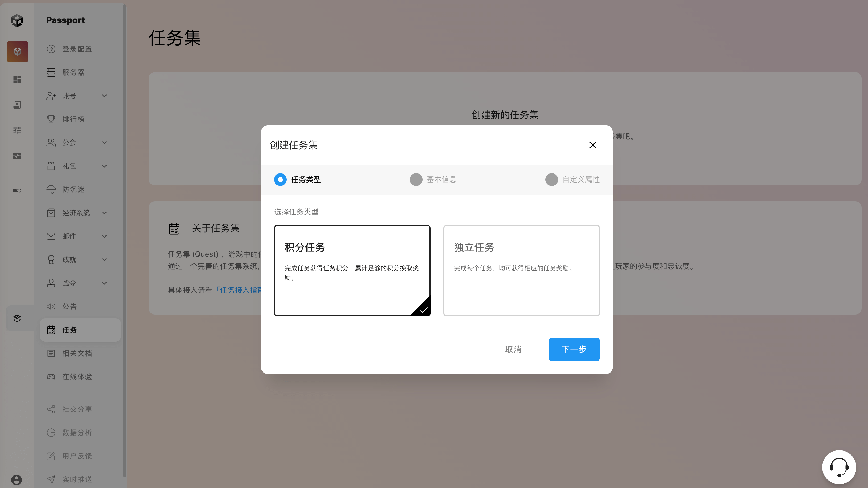Image resolution: width=868 pixels, height=488 pixels.
Task: Click the headset support chat icon
Action: 839,467
